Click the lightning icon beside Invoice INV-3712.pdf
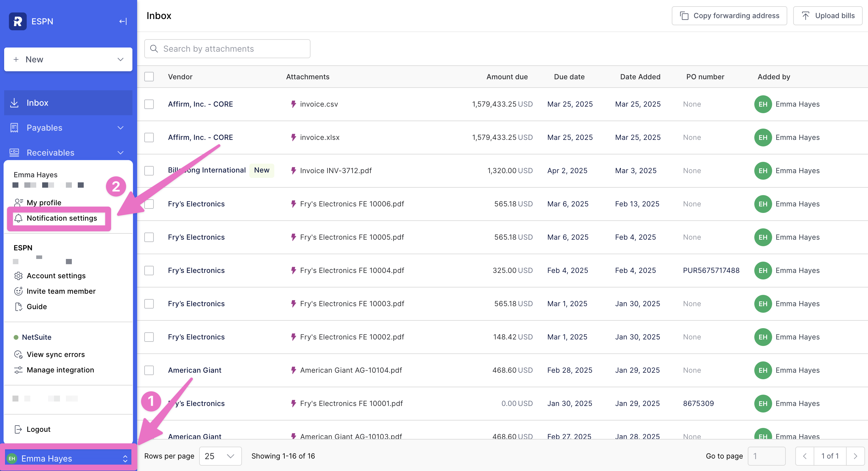 point(294,170)
